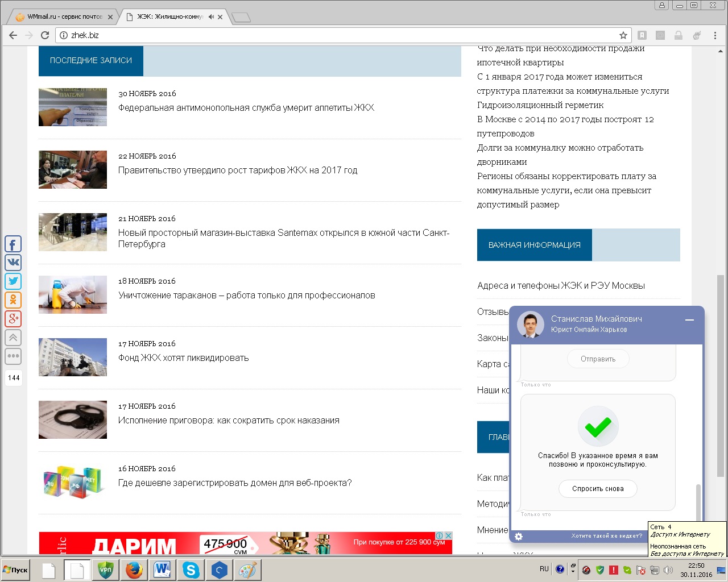The width and height of the screenshot is (728, 582).
Task: Click the ПОСЛЕДНИЕ ЗАПИСИ section header
Action: [91, 60]
